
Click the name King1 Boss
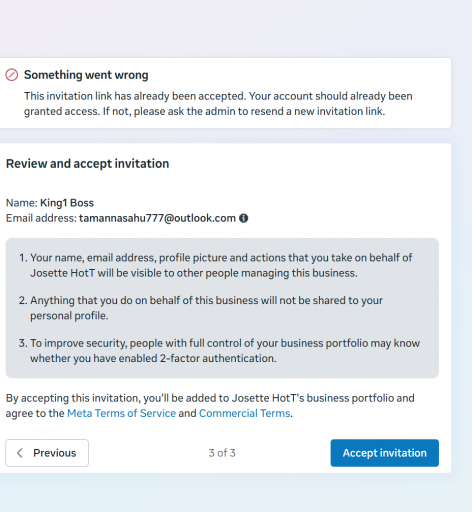(x=67, y=203)
